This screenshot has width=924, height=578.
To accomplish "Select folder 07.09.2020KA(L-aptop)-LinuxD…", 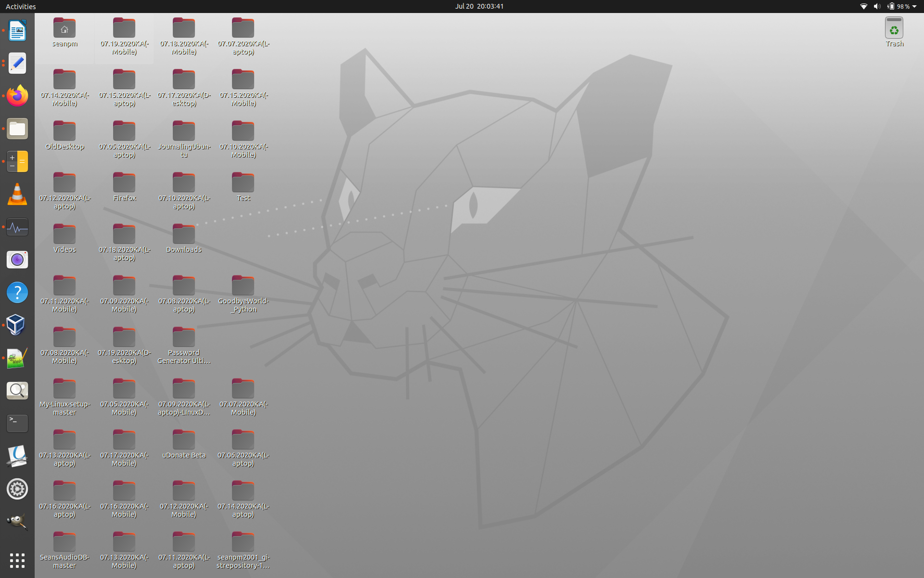I will click(x=184, y=397).
